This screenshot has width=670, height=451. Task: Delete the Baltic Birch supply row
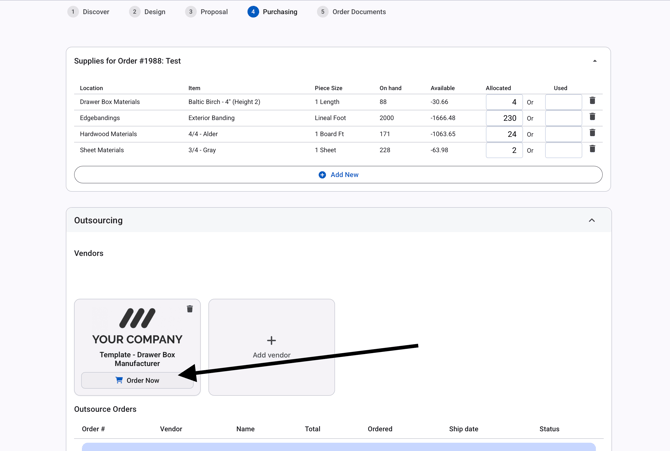[592, 100]
